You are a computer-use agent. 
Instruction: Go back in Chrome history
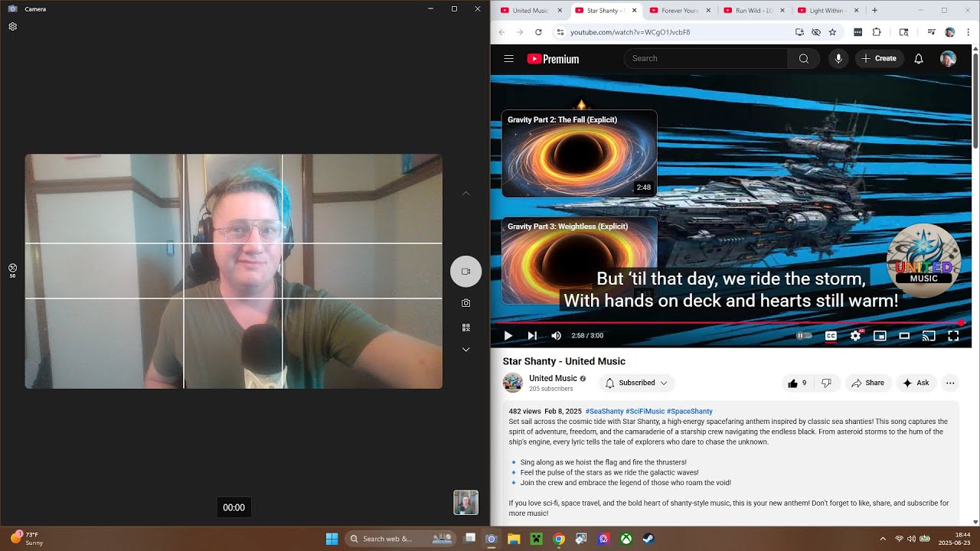click(x=501, y=32)
